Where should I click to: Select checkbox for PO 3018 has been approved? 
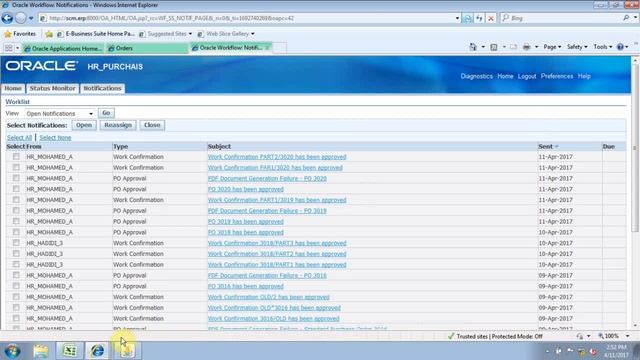(x=16, y=232)
